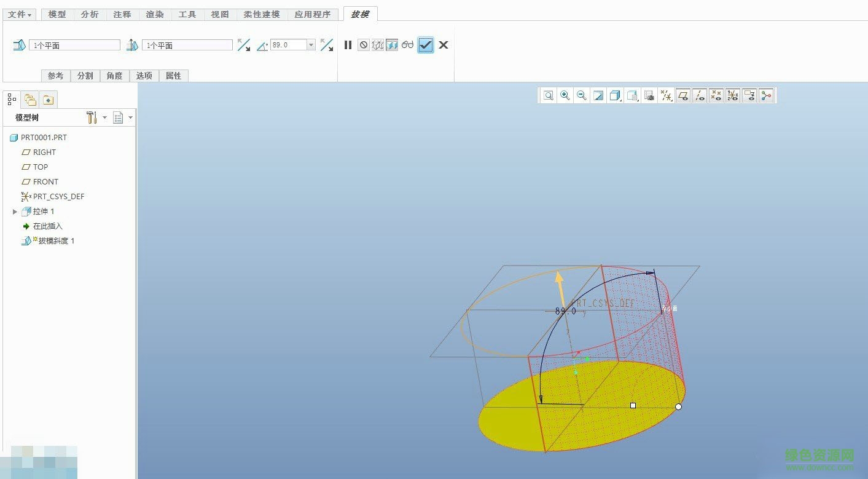The image size is (868, 479).
Task: Open the draft angle 89.0 dropdown
Action: pyautogui.click(x=311, y=45)
